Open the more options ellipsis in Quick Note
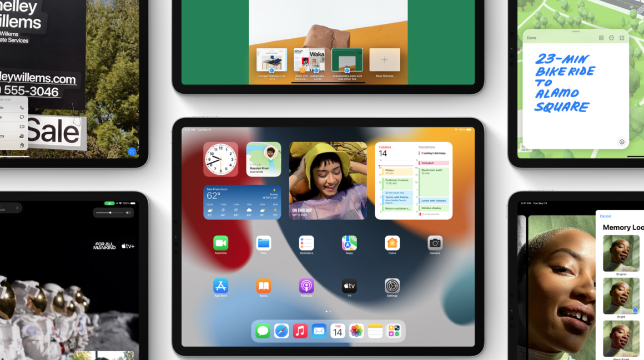 click(x=611, y=38)
